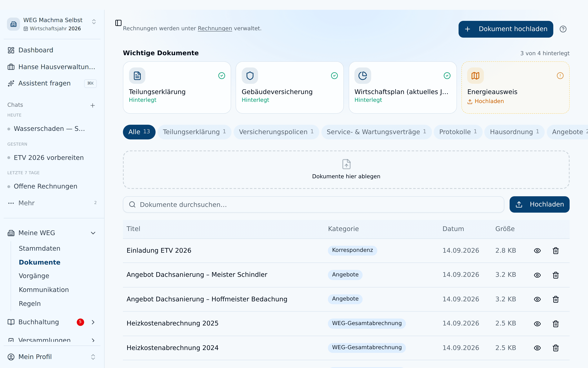View Heizkostenabrechnung 2024 with eye icon
588x368 pixels.
point(537,348)
